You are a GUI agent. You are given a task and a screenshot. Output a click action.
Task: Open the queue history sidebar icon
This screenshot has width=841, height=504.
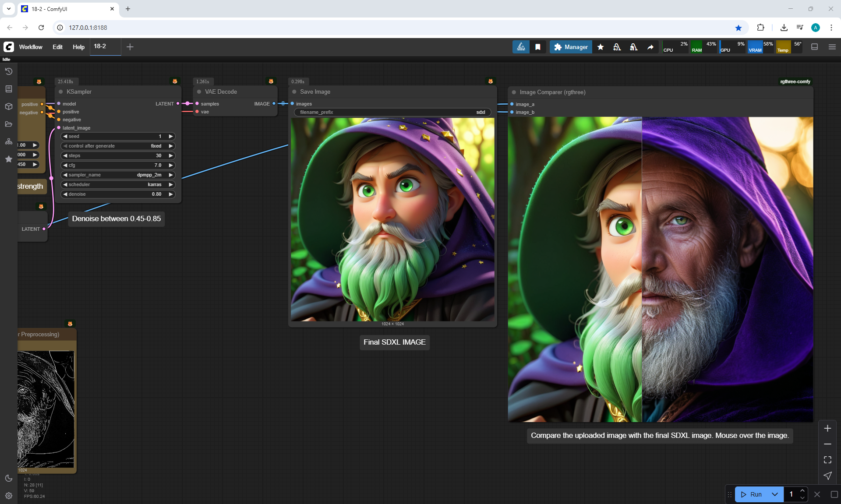[x=8, y=71]
